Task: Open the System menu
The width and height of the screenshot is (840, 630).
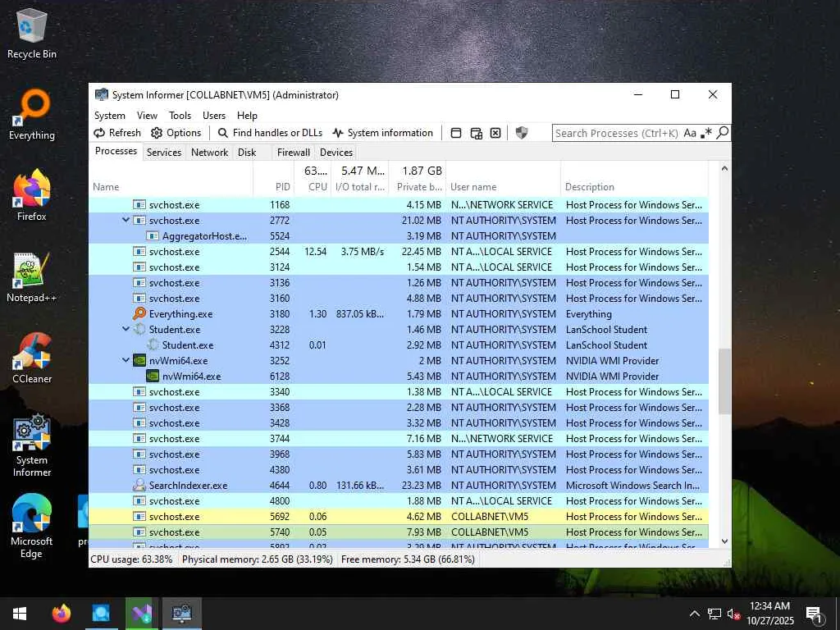Action: 109,116
